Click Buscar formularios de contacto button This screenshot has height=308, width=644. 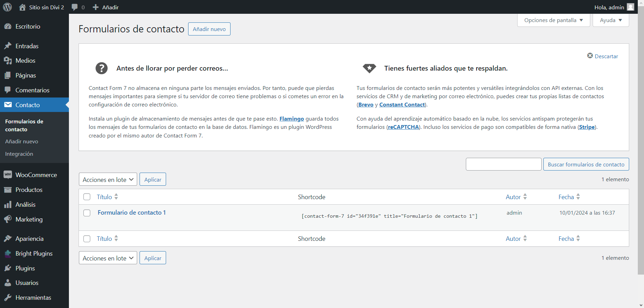[x=586, y=164]
